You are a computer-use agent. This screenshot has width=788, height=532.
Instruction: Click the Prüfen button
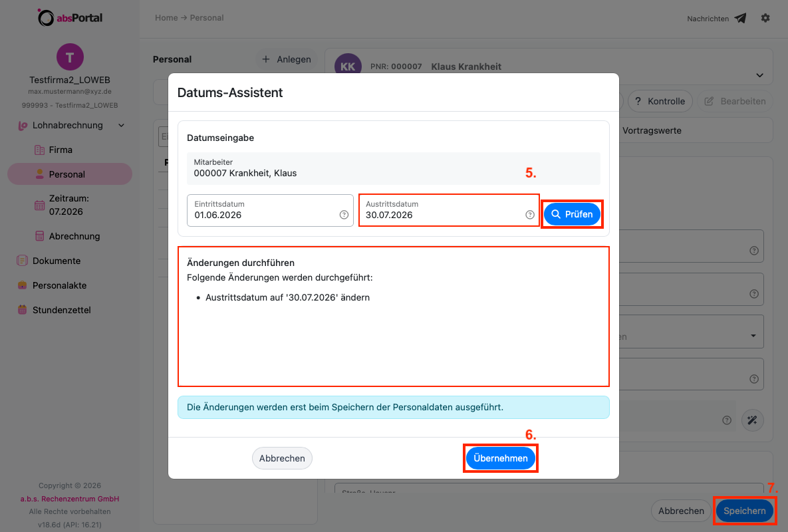pyautogui.click(x=572, y=214)
